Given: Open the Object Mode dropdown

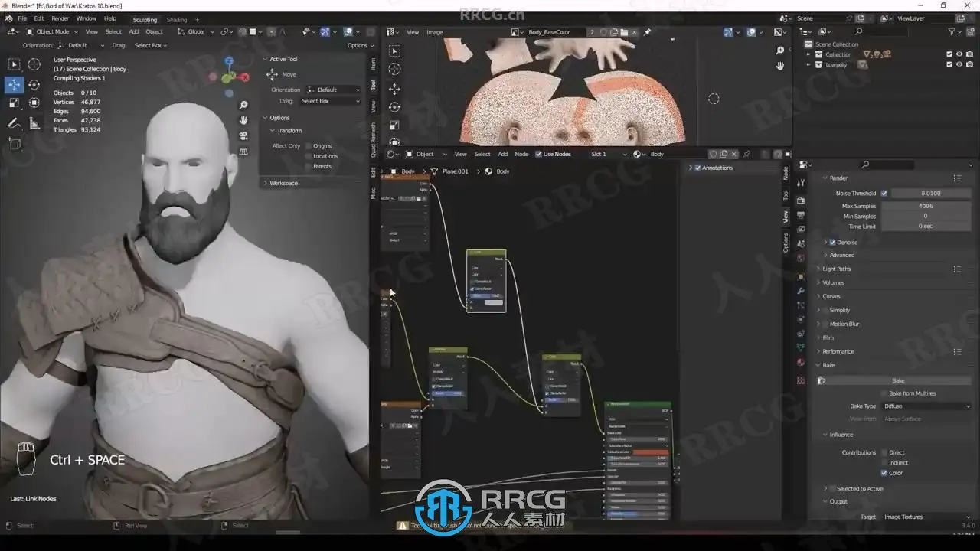Looking at the screenshot, I should 51,31.
